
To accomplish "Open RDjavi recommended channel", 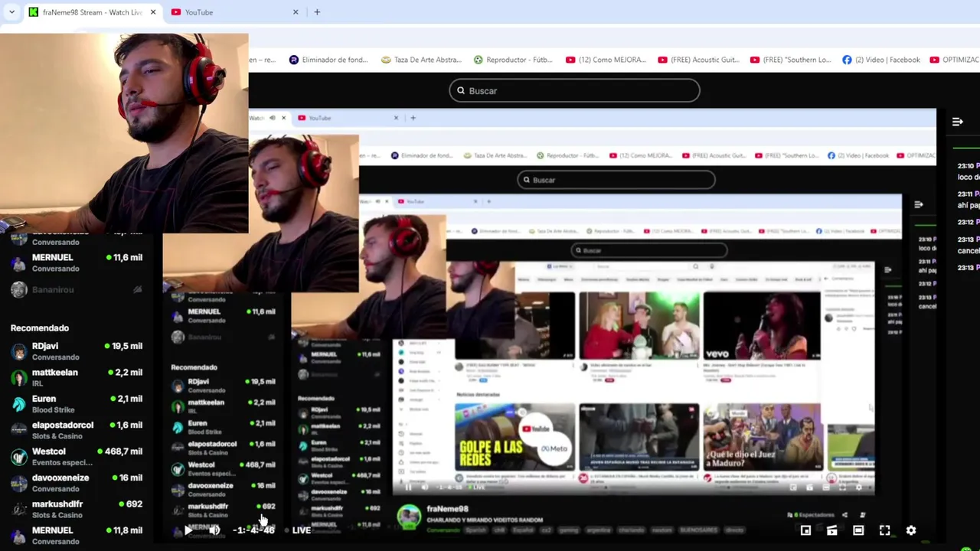I will tap(77, 351).
